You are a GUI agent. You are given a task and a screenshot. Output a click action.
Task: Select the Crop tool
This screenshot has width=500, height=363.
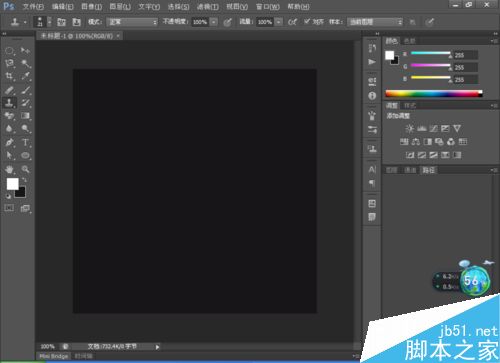[9, 76]
